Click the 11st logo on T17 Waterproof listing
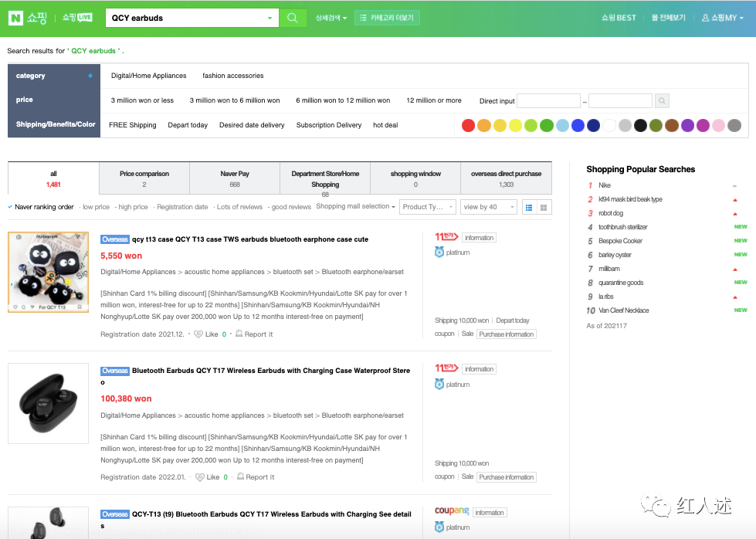This screenshot has height=539, width=756. click(x=446, y=368)
